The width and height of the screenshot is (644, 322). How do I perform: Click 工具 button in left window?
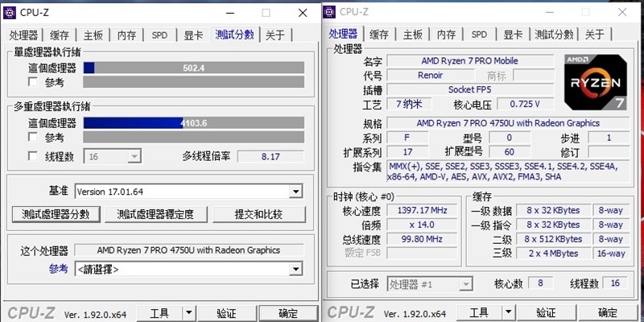pyautogui.click(x=159, y=313)
